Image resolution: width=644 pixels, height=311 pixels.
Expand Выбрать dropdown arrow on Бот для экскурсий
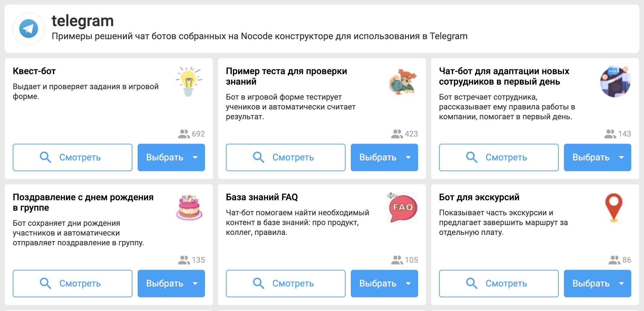click(621, 284)
